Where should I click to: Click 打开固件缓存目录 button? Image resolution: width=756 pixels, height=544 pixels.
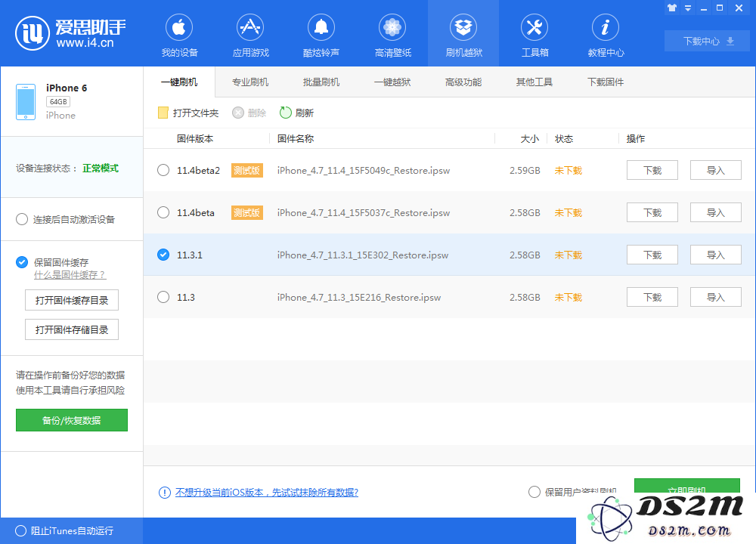(x=72, y=300)
